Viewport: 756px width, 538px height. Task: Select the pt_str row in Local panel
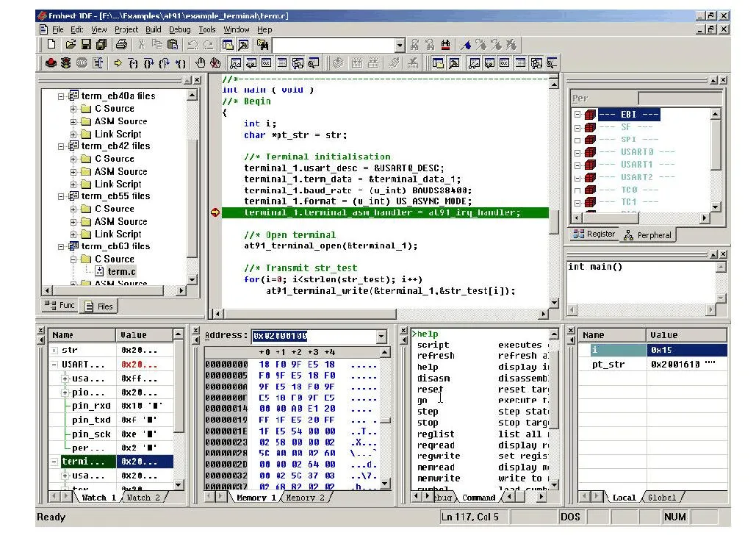pyautogui.click(x=652, y=365)
